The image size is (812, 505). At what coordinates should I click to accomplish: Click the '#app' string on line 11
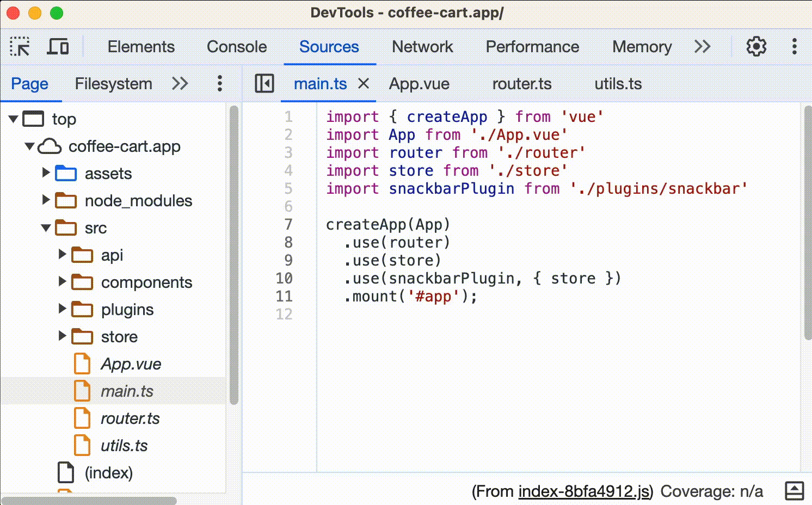433,297
